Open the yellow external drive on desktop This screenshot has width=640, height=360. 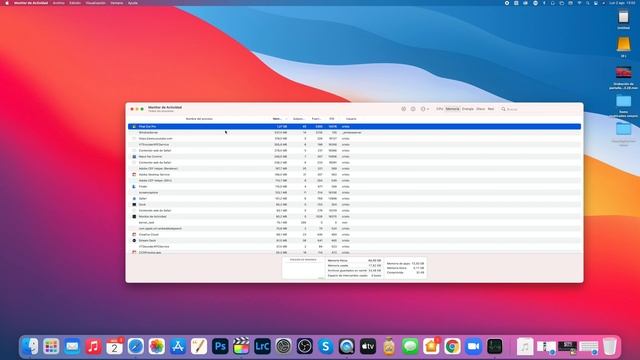pyautogui.click(x=623, y=44)
